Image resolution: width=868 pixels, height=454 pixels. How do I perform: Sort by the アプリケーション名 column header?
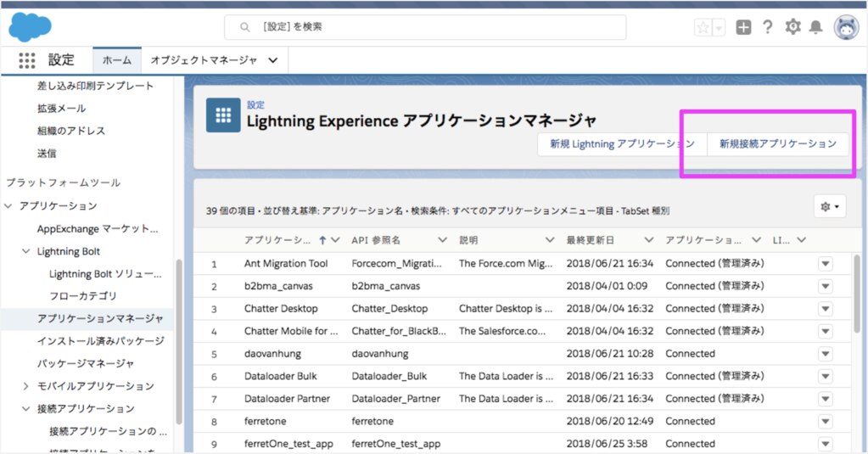tap(277, 240)
